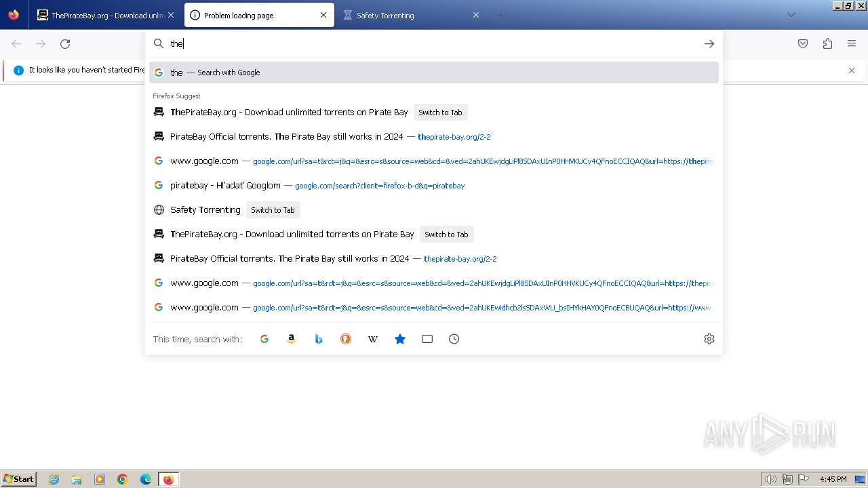
Task: Click the first thepirate-bay.org/2-2 link
Action: click(x=454, y=137)
